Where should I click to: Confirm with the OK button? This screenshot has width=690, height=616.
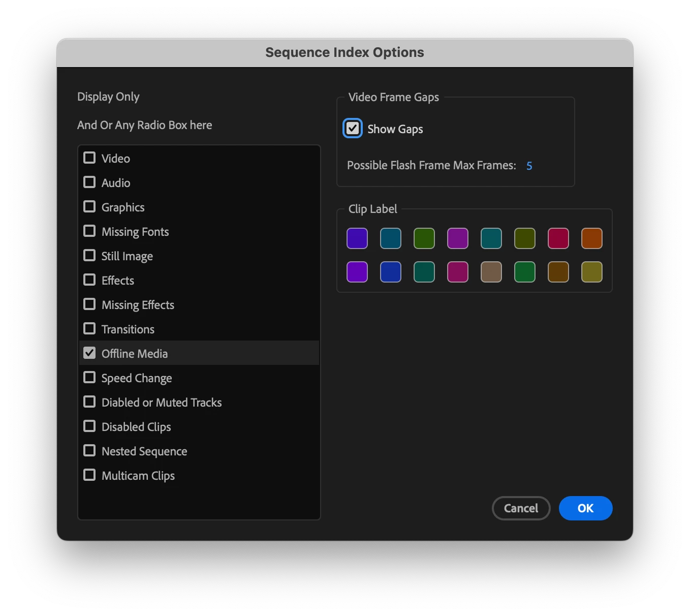click(586, 508)
